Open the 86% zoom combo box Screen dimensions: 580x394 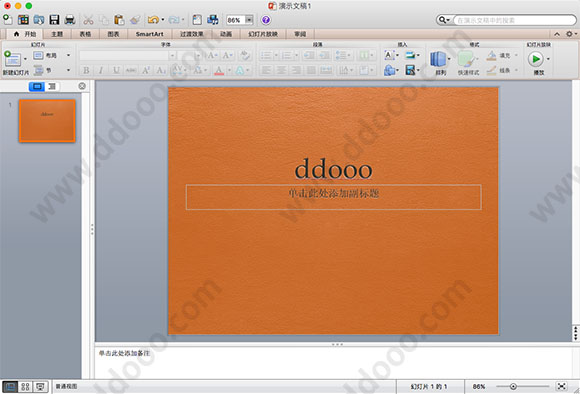click(x=240, y=20)
